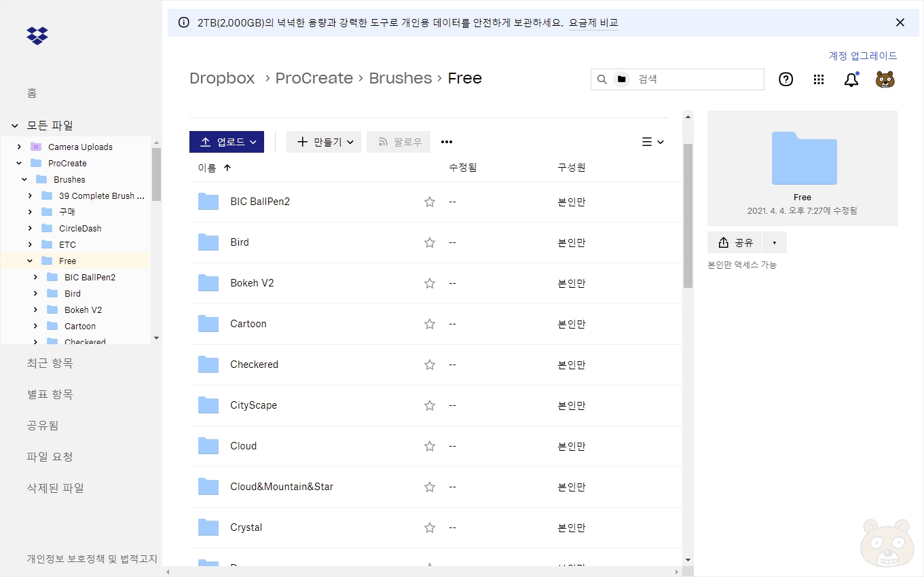Image resolution: width=924 pixels, height=577 pixels.
Task: Open the account avatar menu
Action: click(885, 79)
